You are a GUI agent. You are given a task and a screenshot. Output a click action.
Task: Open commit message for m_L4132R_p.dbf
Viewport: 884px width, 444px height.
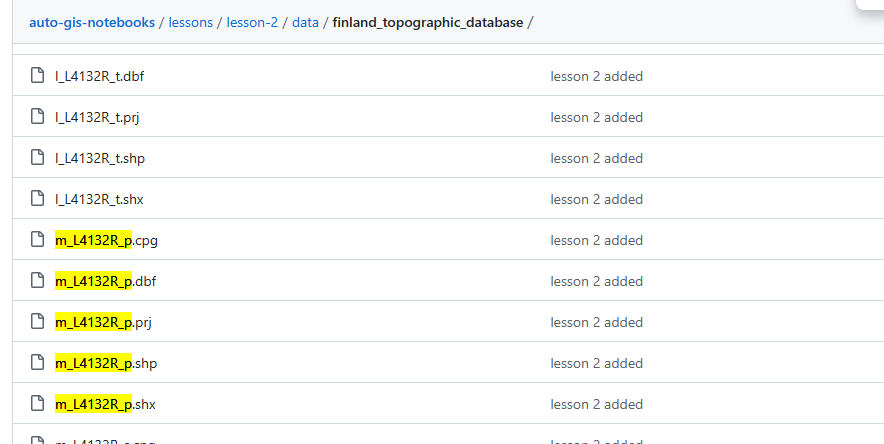coord(596,281)
